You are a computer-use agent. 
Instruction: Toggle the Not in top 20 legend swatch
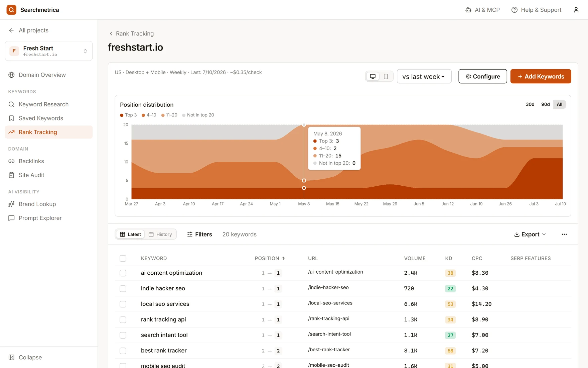(x=184, y=115)
